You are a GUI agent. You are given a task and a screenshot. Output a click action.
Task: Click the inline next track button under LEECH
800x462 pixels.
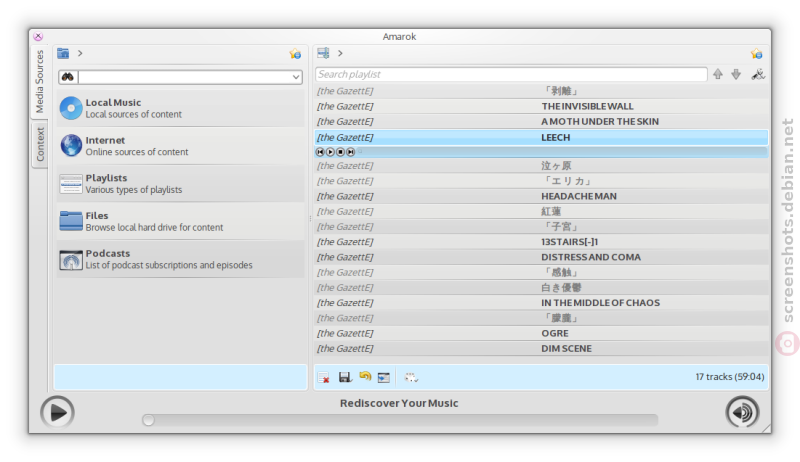click(351, 152)
